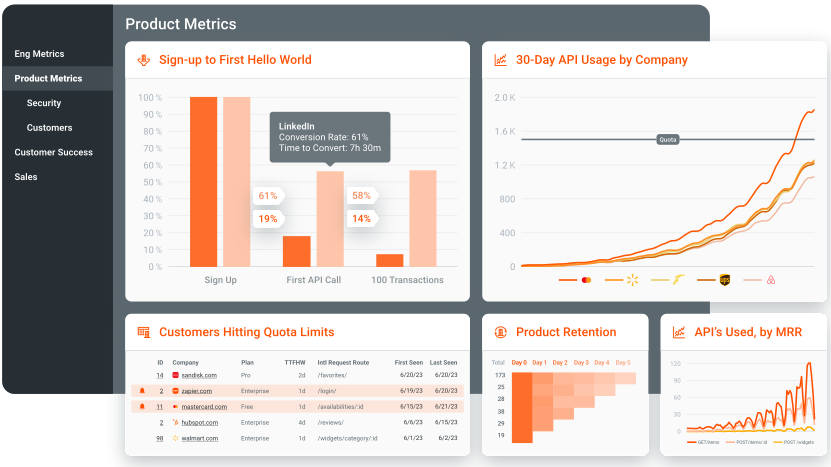Click the retention cohort total 173
The height and width of the screenshot is (467, 831).
(x=500, y=375)
